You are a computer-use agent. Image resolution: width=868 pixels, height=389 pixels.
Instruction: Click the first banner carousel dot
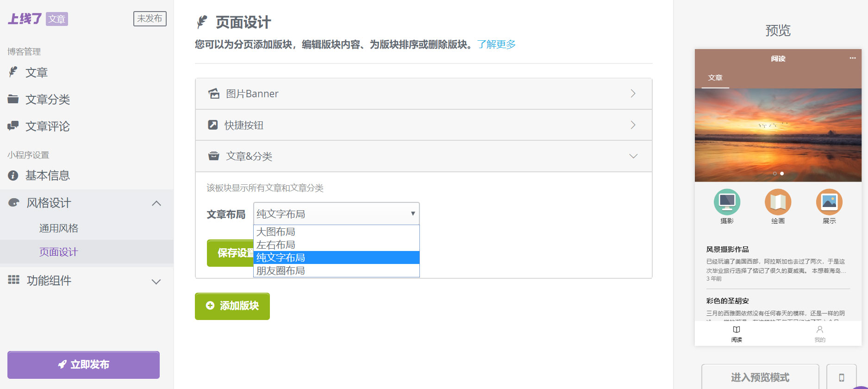774,174
